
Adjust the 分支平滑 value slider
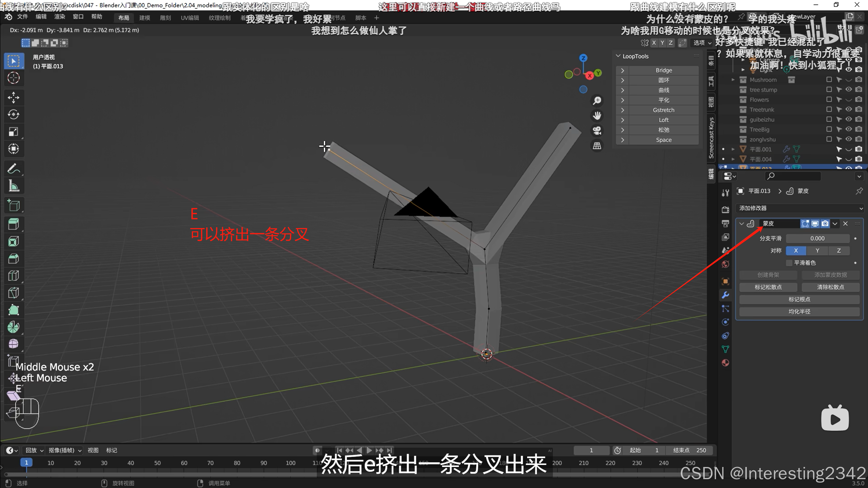(817, 239)
